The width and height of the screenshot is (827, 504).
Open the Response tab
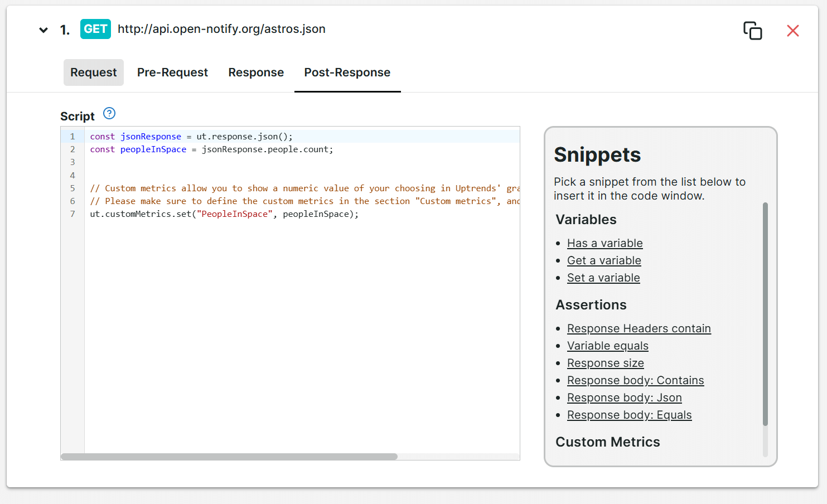click(x=256, y=72)
